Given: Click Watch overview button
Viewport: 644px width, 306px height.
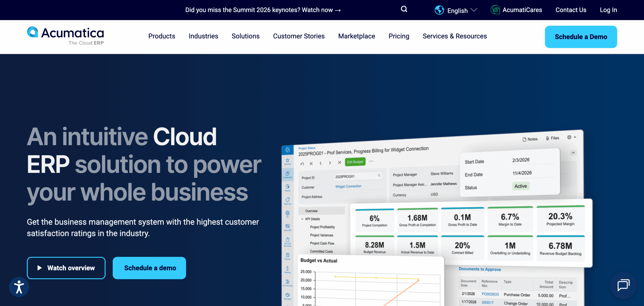Looking at the screenshot, I should (x=66, y=268).
